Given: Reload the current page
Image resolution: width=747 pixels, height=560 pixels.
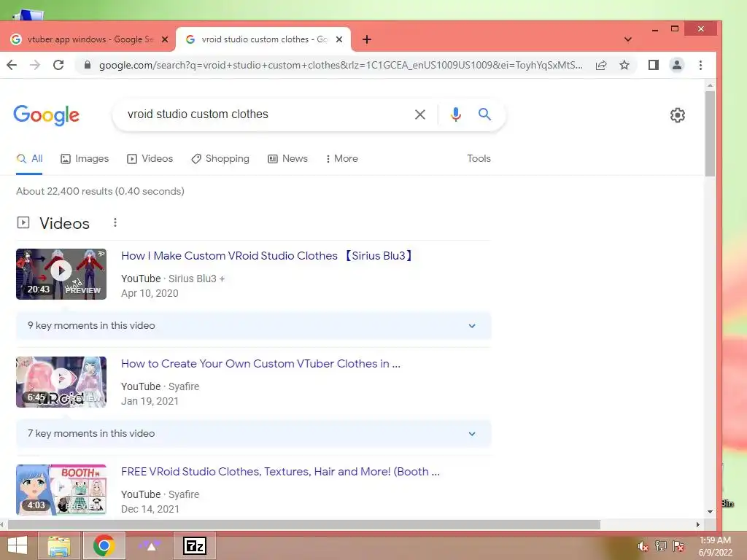Looking at the screenshot, I should pyautogui.click(x=58, y=65).
